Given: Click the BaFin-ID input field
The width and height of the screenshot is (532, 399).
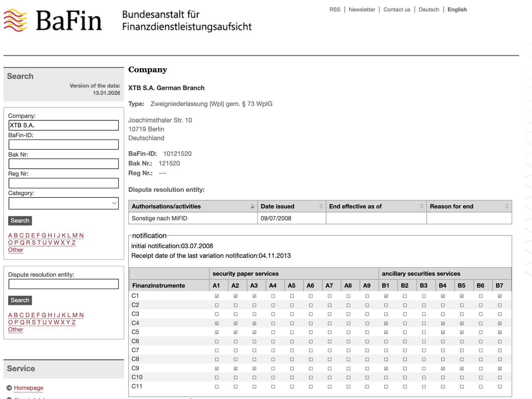Looking at the screenshot, I should [63, 144].
